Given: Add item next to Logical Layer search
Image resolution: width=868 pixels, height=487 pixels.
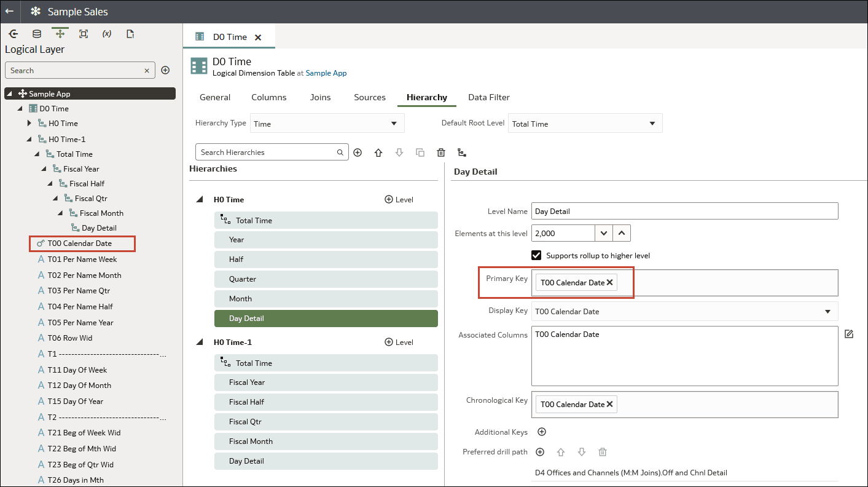Looking at the screenshot, I should click(x=165, y=70).
